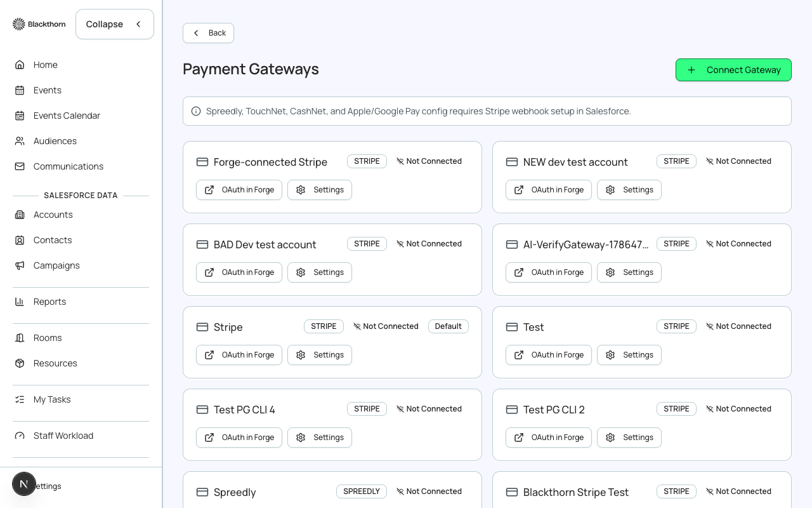Open Communications section
The width and height of the screenshot is (812, 508).
[x=81, y=166]
